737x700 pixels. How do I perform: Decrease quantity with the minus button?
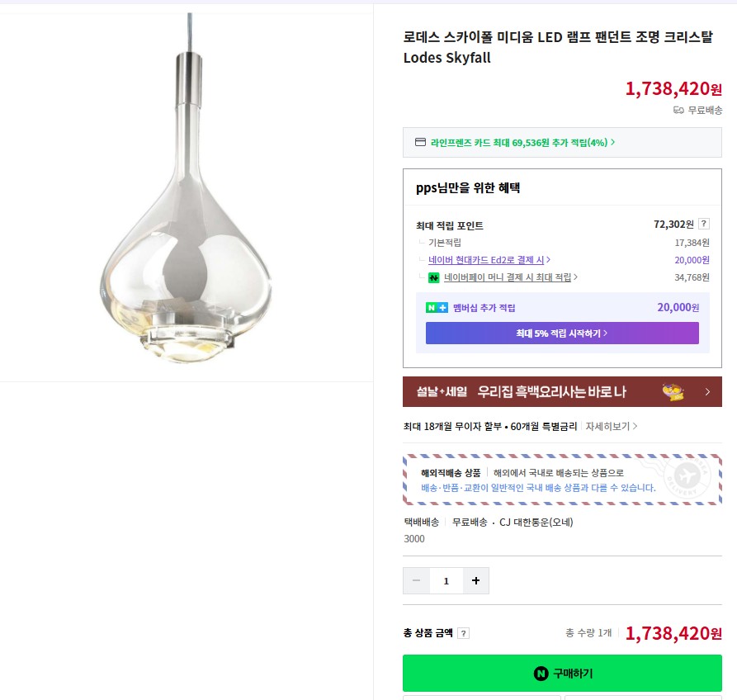[417, 581]
